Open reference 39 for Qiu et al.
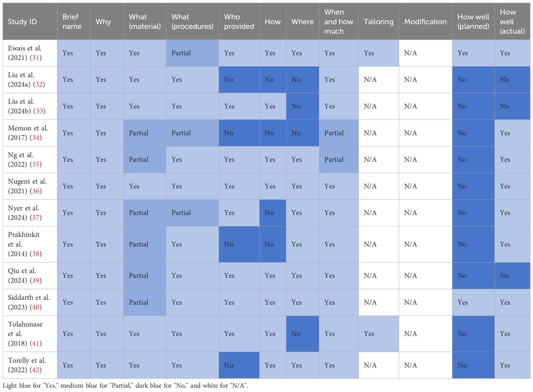Viewport: 533px width, 392px height. click(x=36, y=280)
